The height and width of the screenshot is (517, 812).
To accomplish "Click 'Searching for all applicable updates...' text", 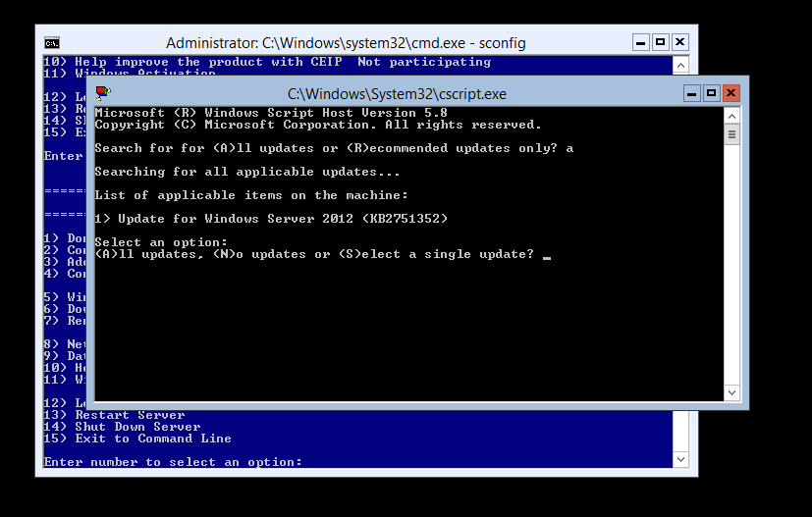I will (247, 172).
